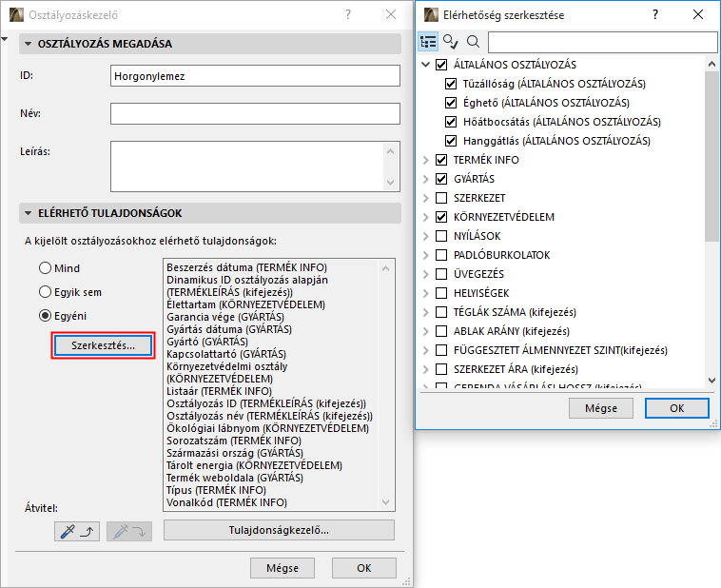Expand ÜVEGEZÉS tree group

426,274
